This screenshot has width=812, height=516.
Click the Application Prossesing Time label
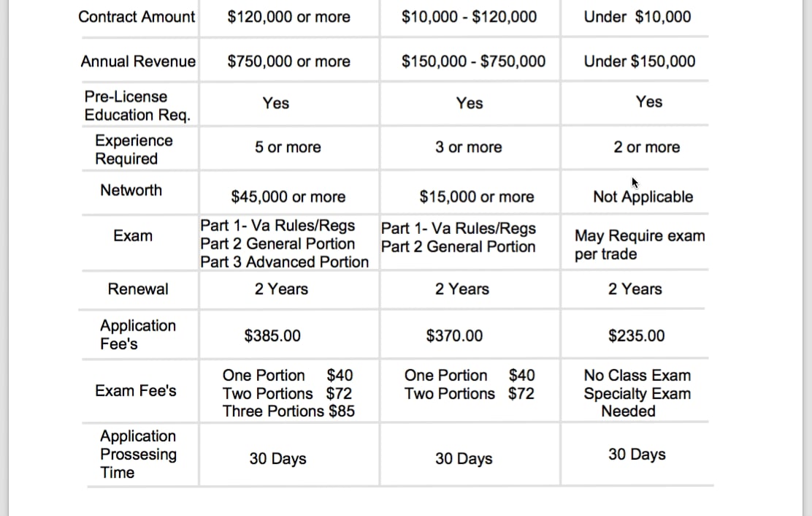[138, 454]
